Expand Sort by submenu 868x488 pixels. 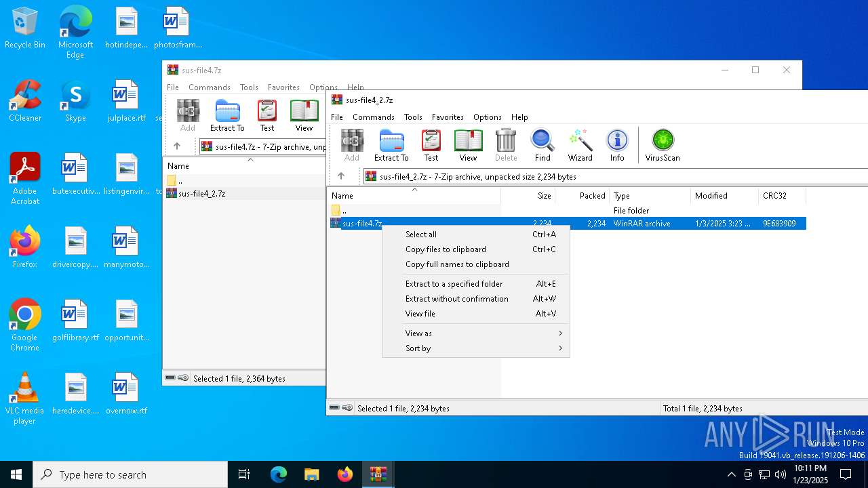pyautogui.click(x=476, y=348)
